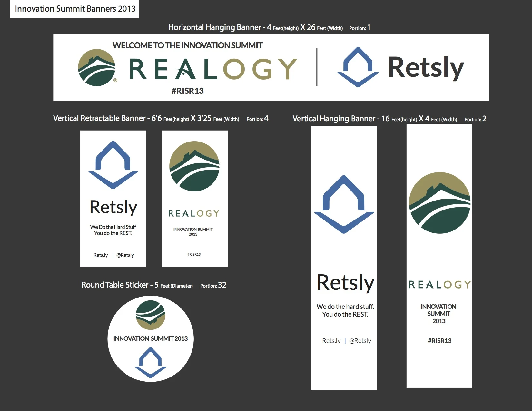Viewport: 532px width, 411px height.
Task: Click the Portion: 2 label
Action: 475,119
